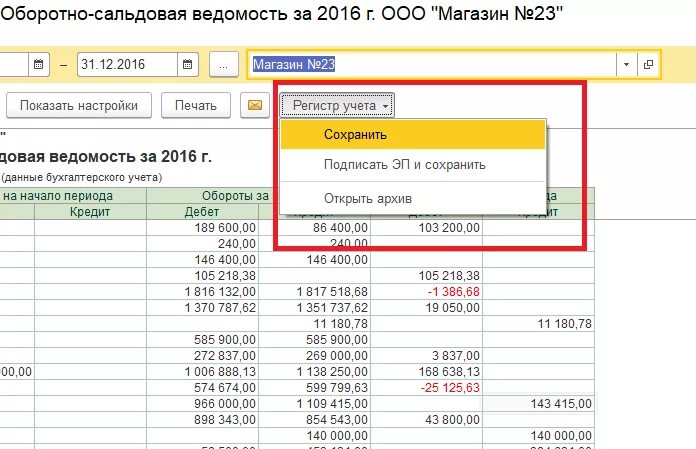Select debit turnover cell 585 900,00

(x=202, y=339)
